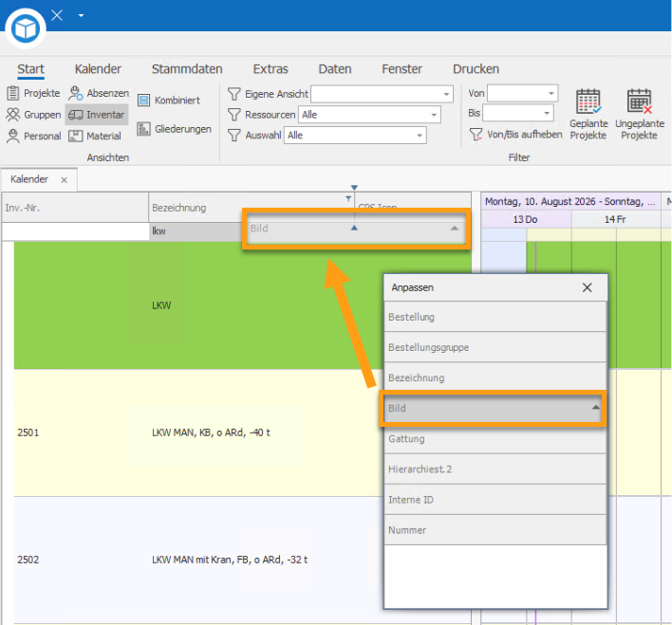Click the Inv.-Nr. column header
Image resolution: width=672 pixels, height=625 pixels.
point(75,208)
